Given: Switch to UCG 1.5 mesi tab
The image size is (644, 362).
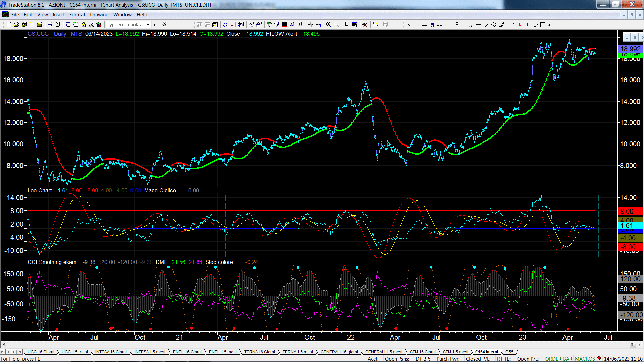Looking at the screenshot, I should 75,352.
